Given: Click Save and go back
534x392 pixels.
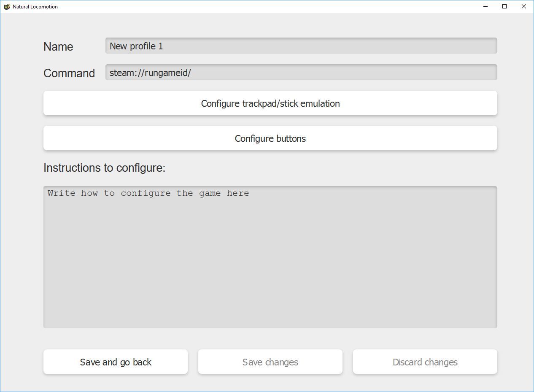Looking at the screenshot, I should [116, 362].
